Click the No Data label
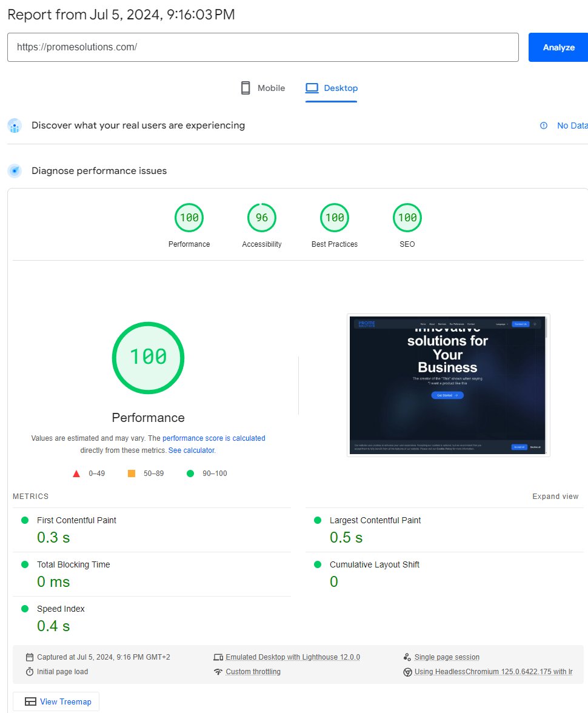This screenshot has width=588, height=713. pos(572,126)
